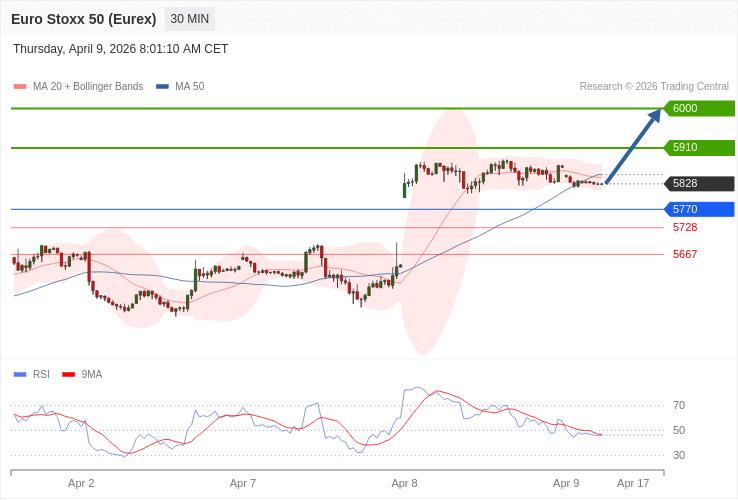This screenshot has height=500, width=738.
Task: Click the 9MA red legend swatch
Action: [x=69, y=375]
